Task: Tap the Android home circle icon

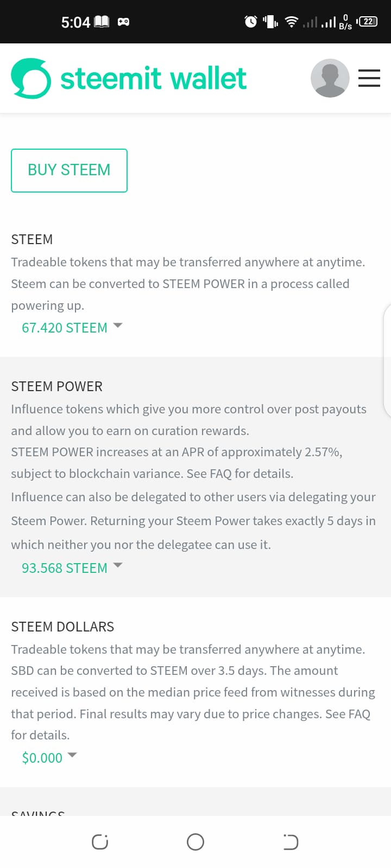Action: coord(195,842)
